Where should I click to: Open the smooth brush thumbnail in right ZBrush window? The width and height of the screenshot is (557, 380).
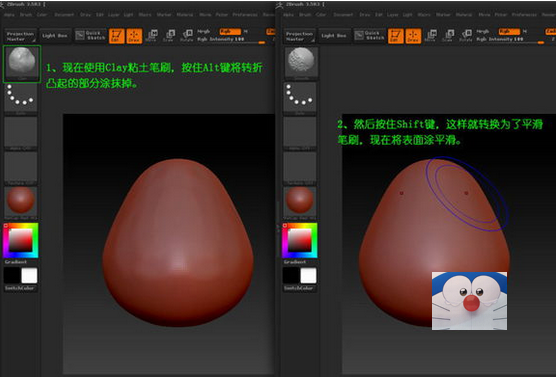pyautogui.click(x=301, y=64)
